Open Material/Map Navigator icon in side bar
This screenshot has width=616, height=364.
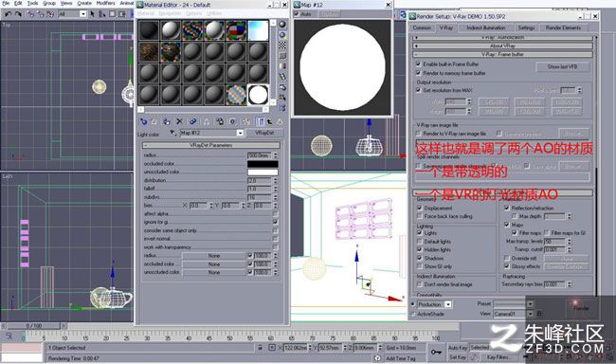(x=282, y=107)
